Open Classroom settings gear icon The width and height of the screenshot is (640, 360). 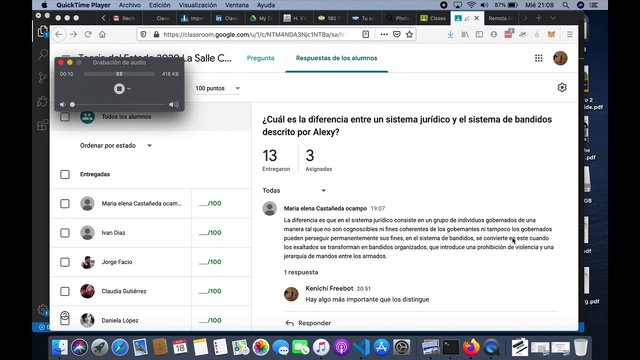point(562,87)
